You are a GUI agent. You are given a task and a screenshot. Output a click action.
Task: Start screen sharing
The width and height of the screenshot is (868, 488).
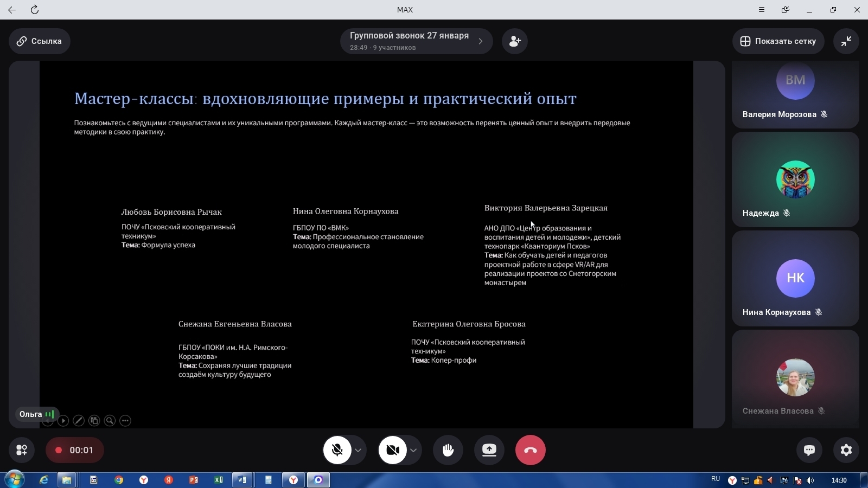coord(489,450)
